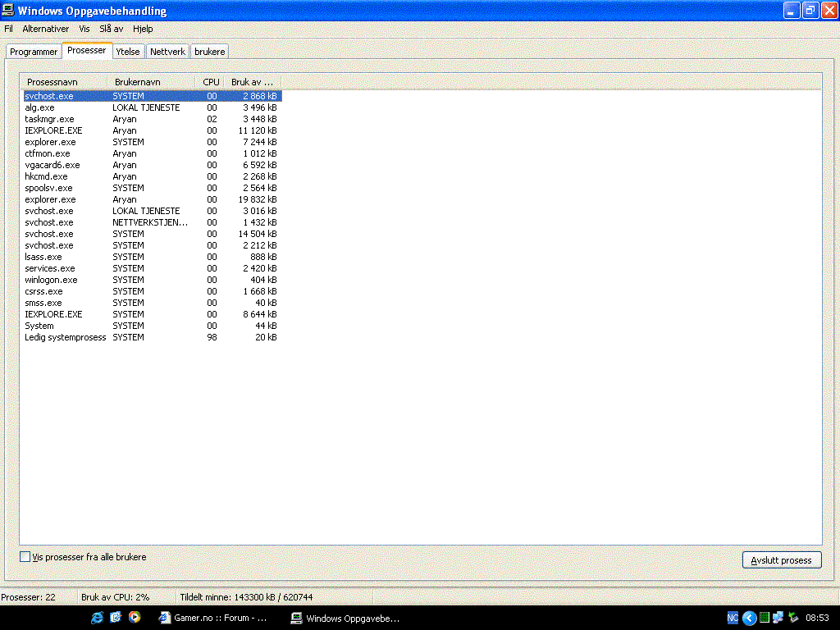This screenshot has width=840, height=630.
Task: Select explorer.exe row using 7 244 kB
Action: click(152, 142)
